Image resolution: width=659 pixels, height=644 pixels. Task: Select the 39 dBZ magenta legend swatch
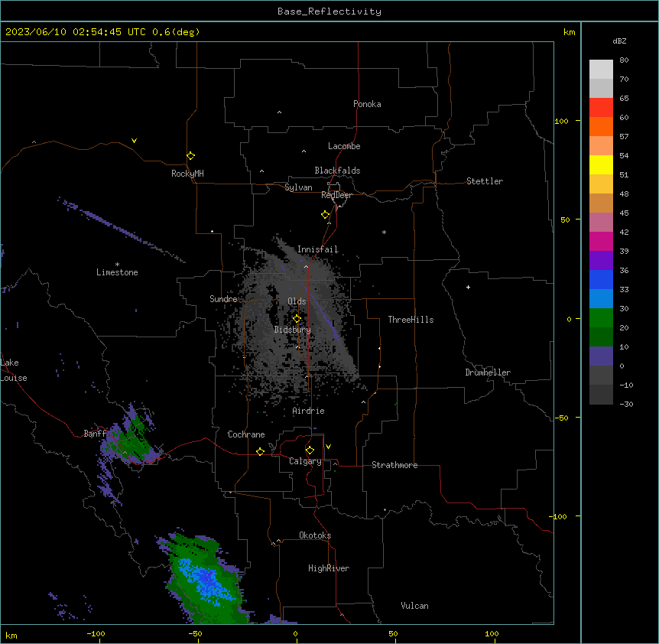pyautogui.click(x=601, y=241)
